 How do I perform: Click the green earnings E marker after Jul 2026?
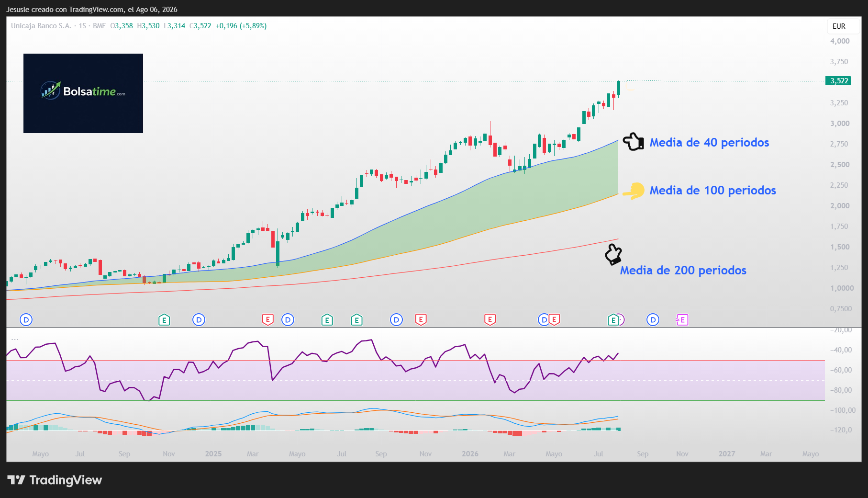(613, 320)
